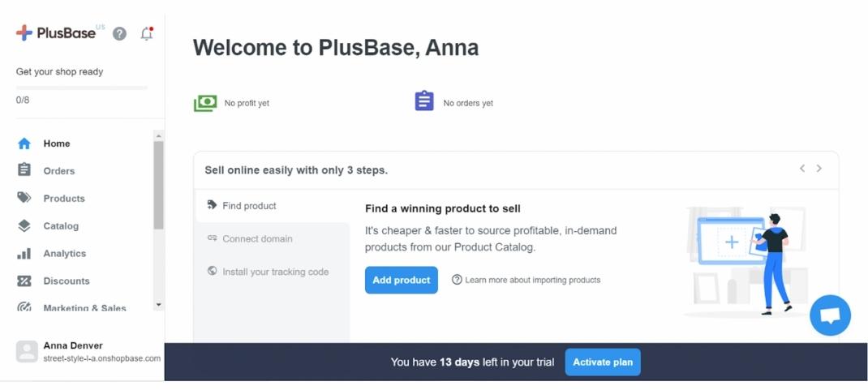Click the Products tag icon

click(x=24, y=198)
